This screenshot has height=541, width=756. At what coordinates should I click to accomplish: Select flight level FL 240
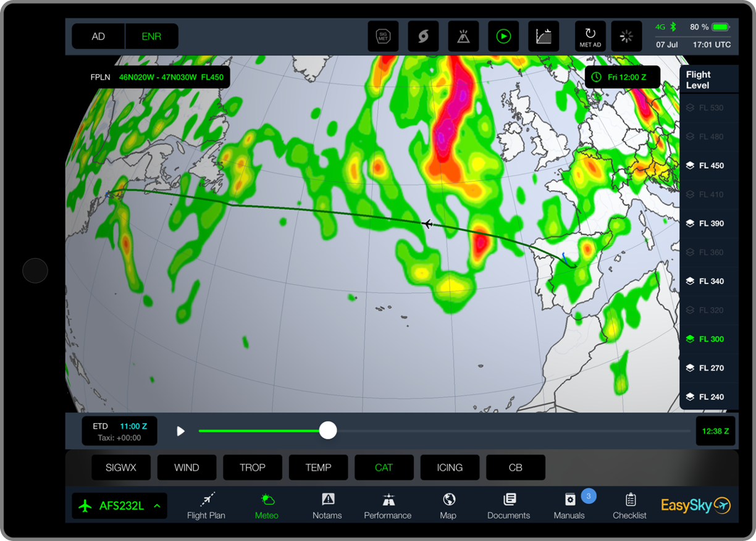coord(709,397)
